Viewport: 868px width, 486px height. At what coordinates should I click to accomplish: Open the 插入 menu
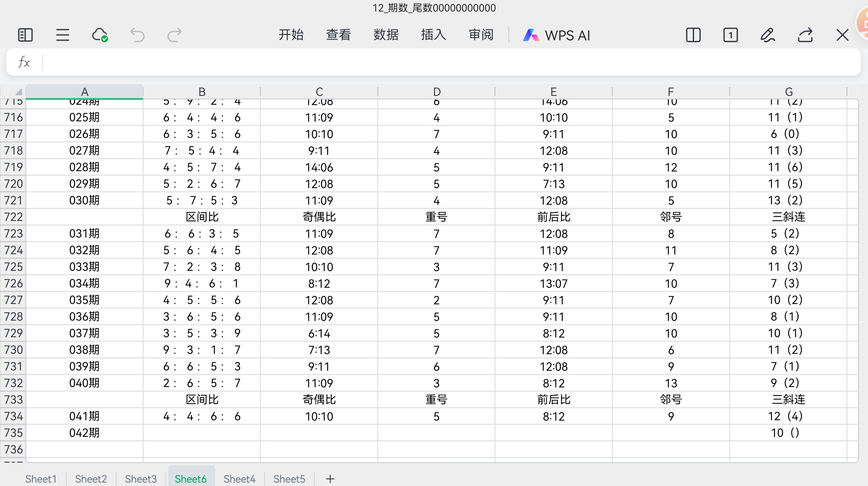coord(433,35)
